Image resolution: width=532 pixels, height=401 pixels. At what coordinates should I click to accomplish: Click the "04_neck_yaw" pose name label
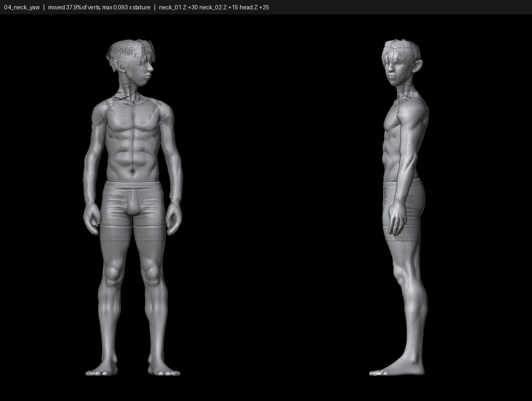pyautogui.click(x=22, y=7)
